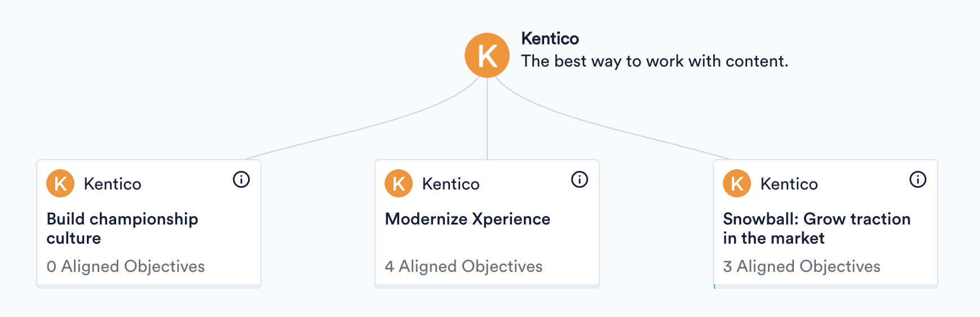Click Kentico avatar on Build championship culture card
Image resolution: width=980 pixels, height=317 pixels.
pyautogui.click(x=60, y=183)
